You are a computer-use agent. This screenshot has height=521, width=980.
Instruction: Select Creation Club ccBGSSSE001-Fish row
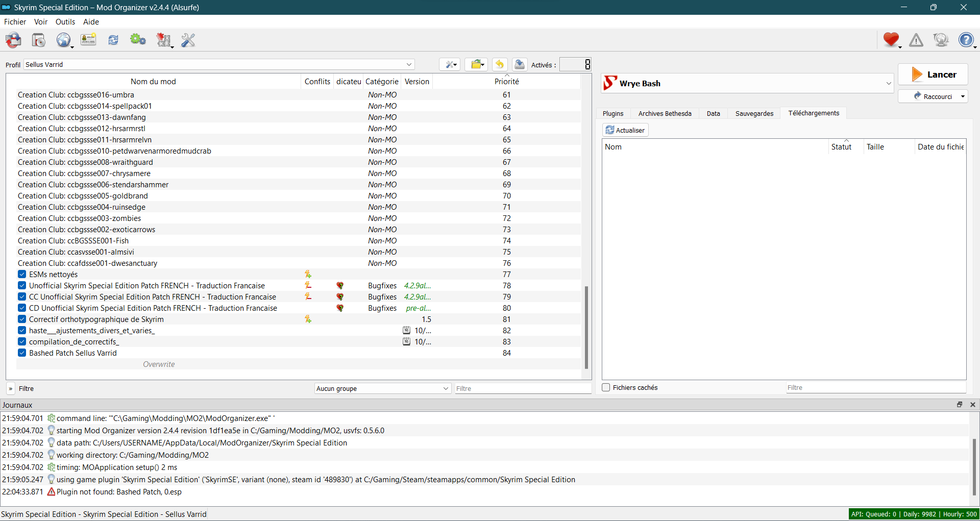[x=299, y=241]
